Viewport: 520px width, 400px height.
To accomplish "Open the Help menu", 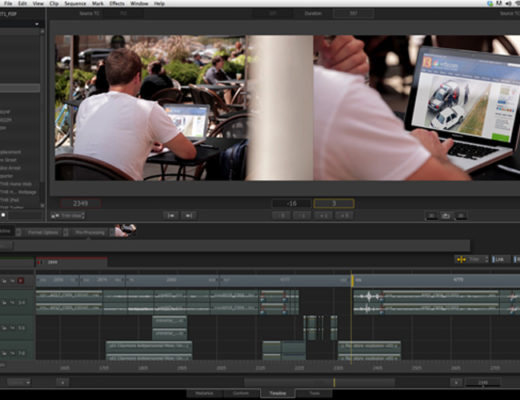I will pos(159,3).
